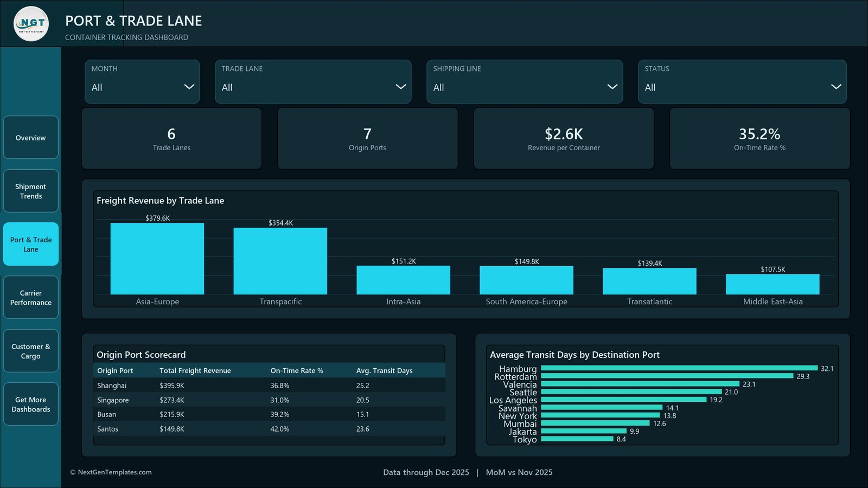Select the Santos row
This screenshot has width=868, height=488.
[x=269, y=429]
